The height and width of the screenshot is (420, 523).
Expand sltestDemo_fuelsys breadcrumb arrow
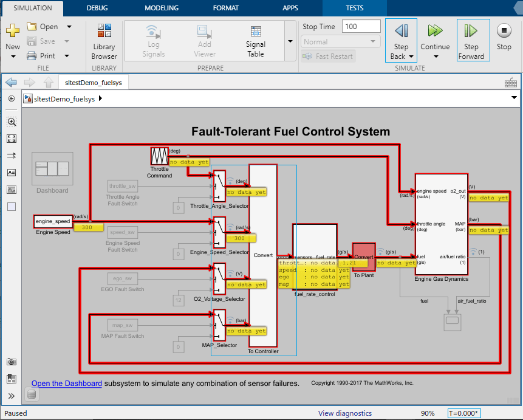(x=100, y=98)
